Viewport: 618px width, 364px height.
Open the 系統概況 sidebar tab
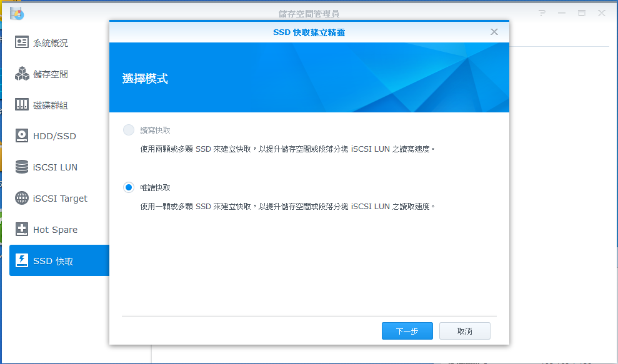(x=59, y=42)
